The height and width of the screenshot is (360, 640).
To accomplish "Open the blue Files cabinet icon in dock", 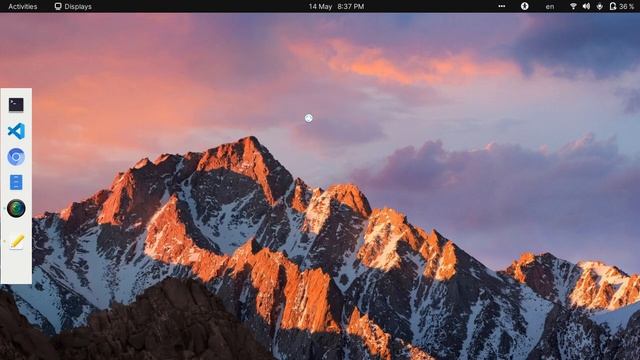I will (x=16, y=182).
